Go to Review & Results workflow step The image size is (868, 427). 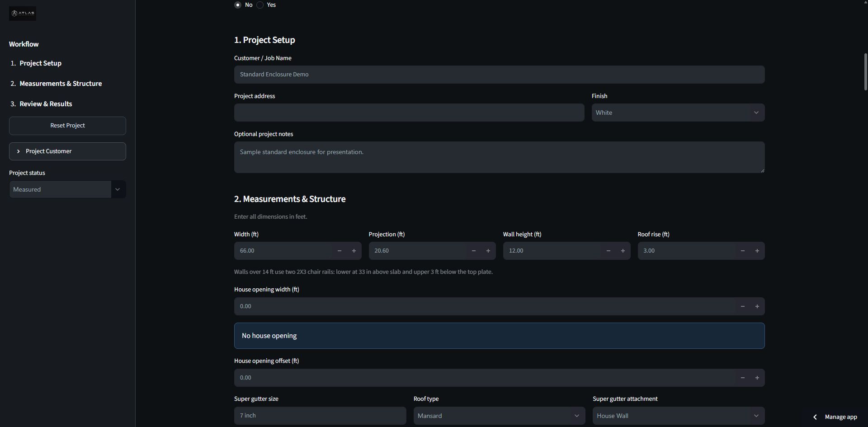[46, 104]
